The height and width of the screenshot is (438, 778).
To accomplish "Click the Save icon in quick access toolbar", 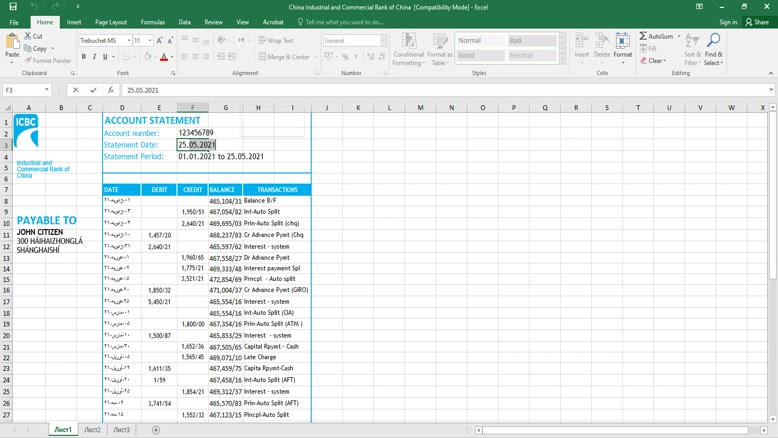I will [13, 6].
